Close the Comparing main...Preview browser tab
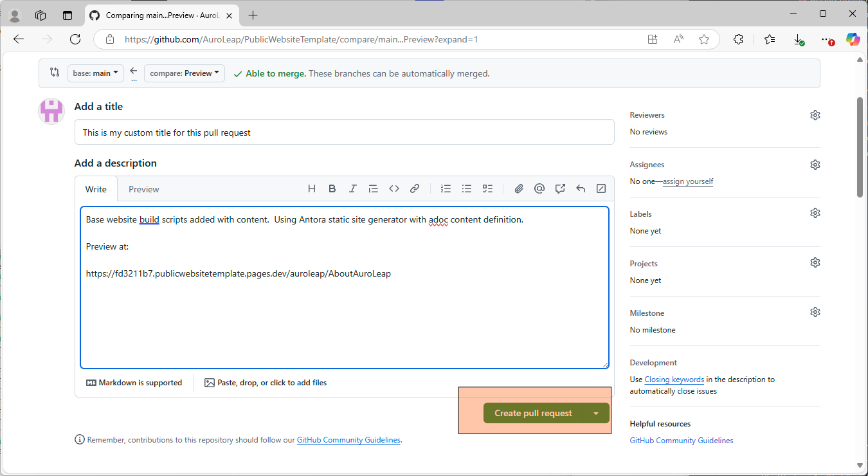Viewport: 868px width, 476px height. pos(228,15)
